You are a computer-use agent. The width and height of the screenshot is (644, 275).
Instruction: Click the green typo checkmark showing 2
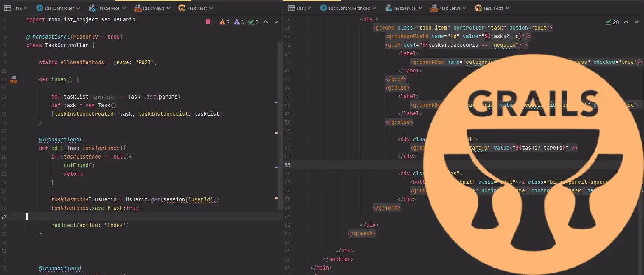pos(254,22)
